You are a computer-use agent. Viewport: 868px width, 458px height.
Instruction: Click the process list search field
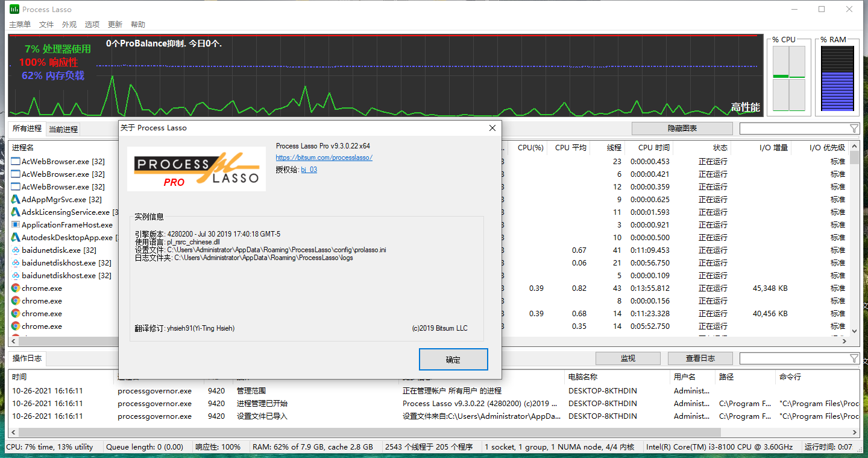coord(794,129)
